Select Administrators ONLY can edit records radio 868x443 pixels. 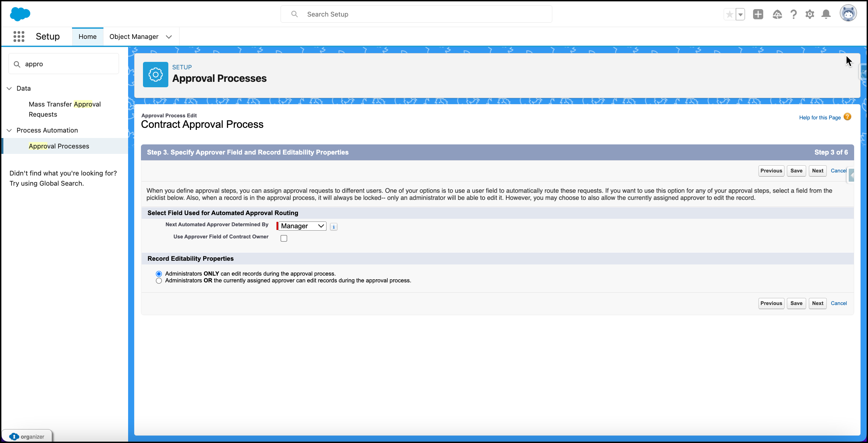(159, 274)
